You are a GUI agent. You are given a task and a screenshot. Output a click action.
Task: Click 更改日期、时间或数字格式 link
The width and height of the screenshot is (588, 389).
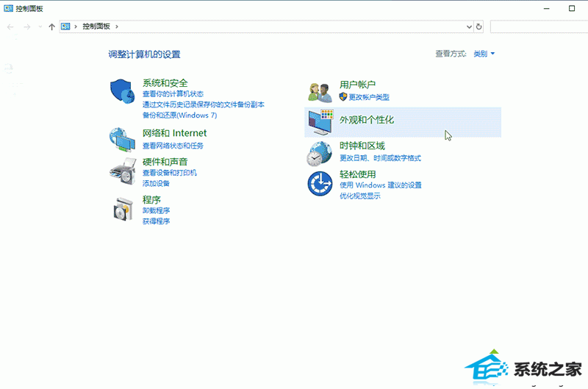point(380,158)
